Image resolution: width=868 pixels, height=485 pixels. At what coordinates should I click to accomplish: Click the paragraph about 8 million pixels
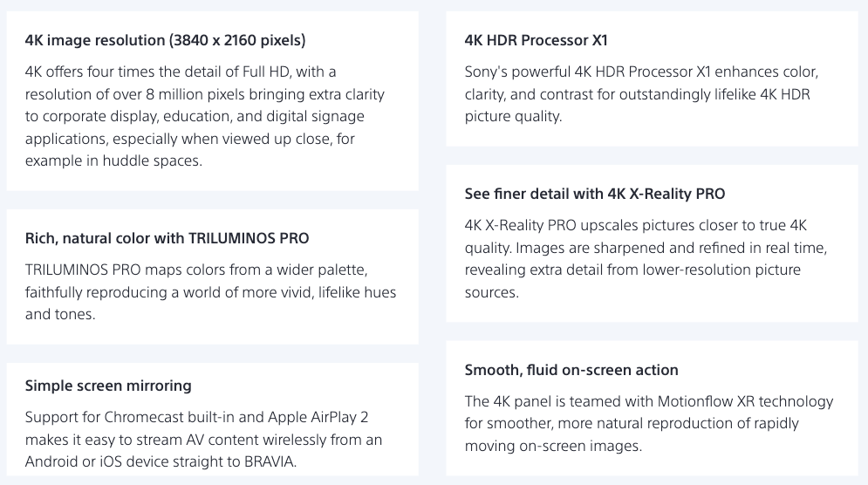tap(205, 116)
